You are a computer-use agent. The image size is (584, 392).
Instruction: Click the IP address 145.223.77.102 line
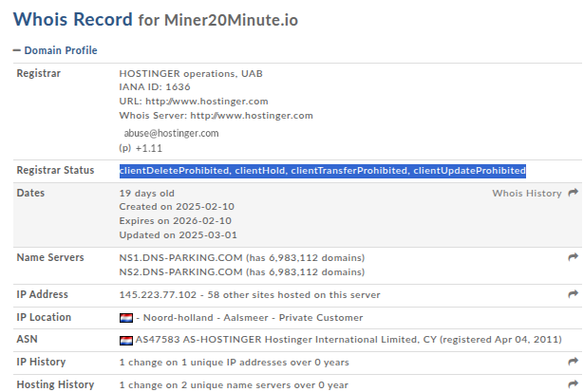point(250,295)
